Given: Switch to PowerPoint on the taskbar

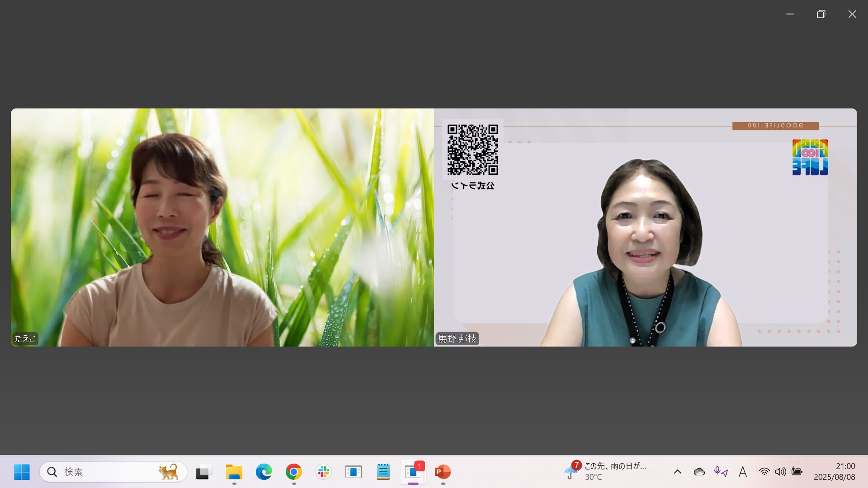Looking at the screenshot, I should pyautogui.click(x=443, y=472).
